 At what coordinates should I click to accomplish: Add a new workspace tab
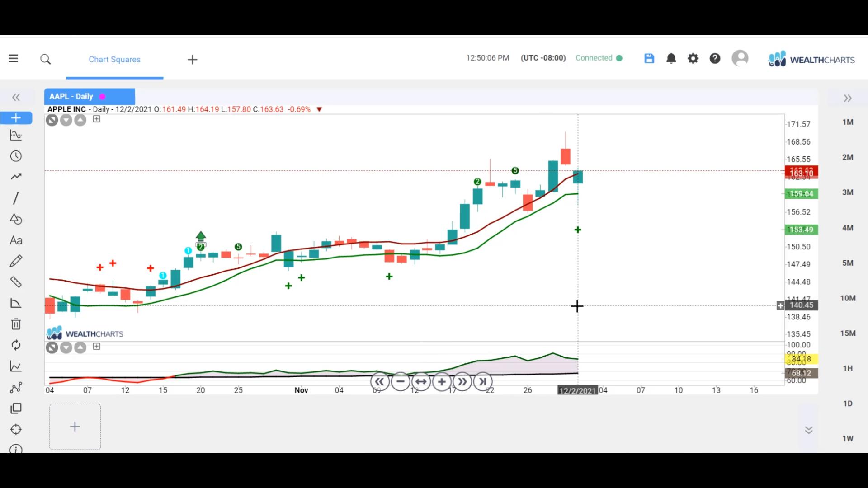pyautogui.click(x=192, y=60)
